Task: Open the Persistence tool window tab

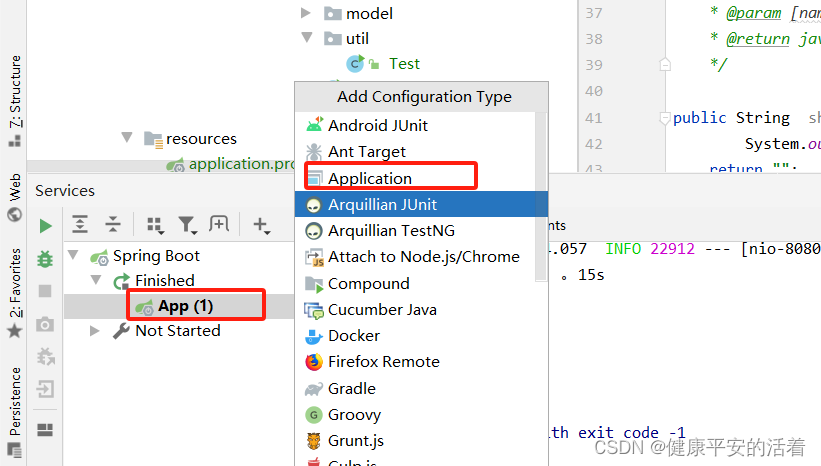Action: coord(14,413)
